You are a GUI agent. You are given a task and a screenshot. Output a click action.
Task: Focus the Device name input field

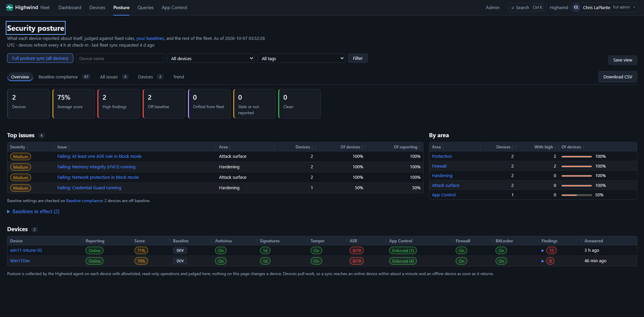click(120, 58)
